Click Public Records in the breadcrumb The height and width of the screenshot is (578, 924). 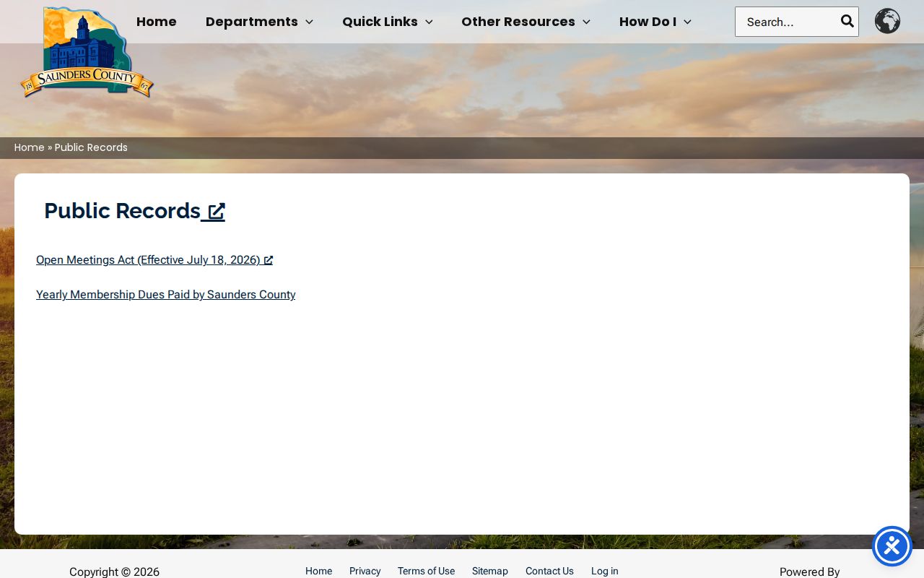coord(91,147)
